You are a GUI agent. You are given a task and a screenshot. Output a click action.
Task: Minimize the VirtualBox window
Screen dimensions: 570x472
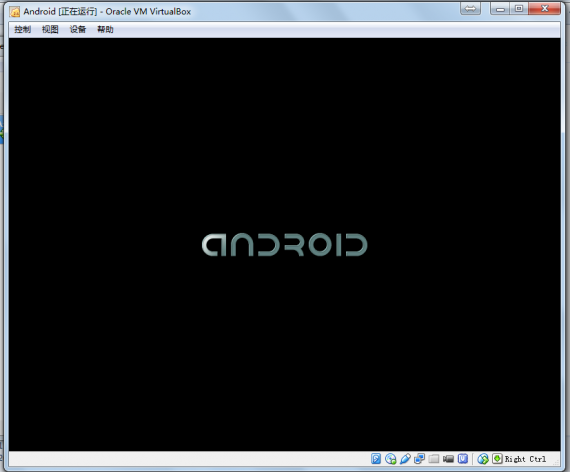500,8
